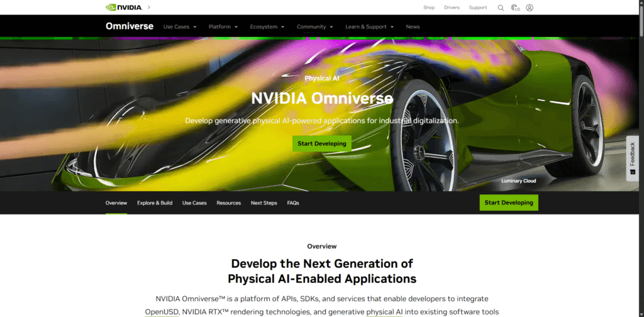Select the Resources tab

click(x=229, y=203)
